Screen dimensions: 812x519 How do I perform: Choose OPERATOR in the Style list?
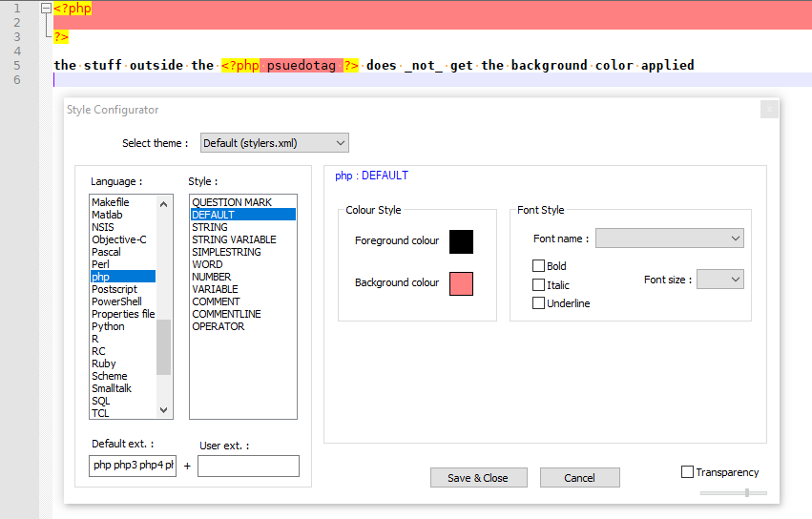[243, 326]
